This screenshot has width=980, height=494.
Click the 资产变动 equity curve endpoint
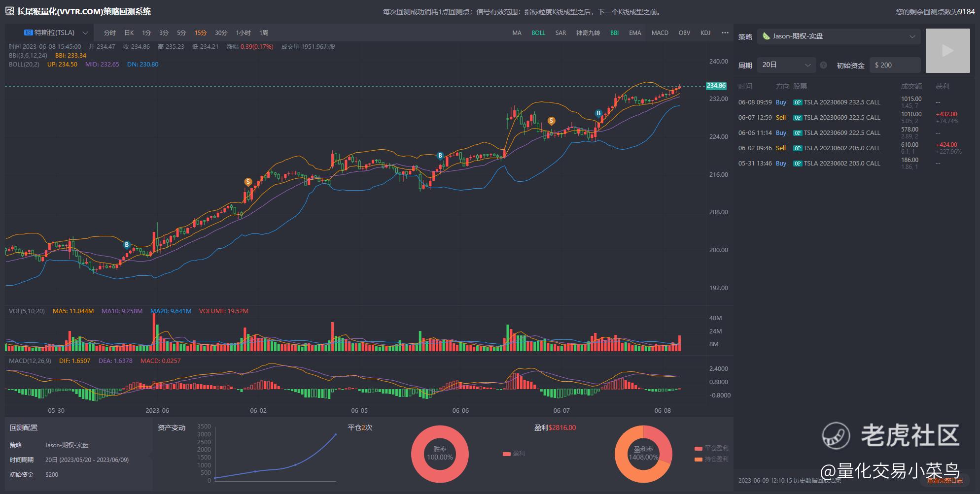click(x=336, y=434)
